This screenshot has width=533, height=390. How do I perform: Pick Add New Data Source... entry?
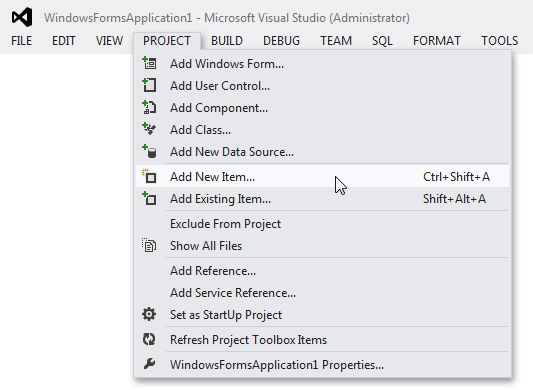(322, 152)
